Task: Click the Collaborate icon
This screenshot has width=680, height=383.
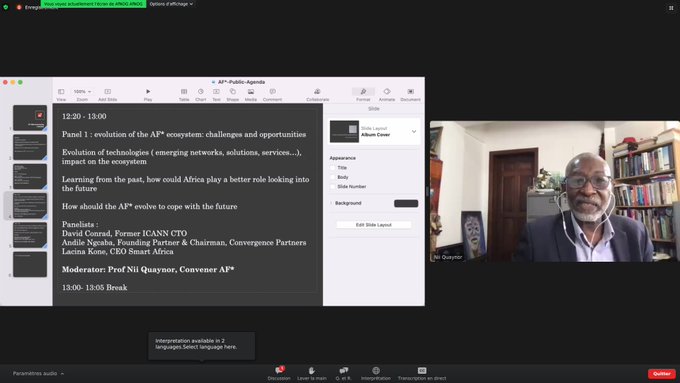Action: 317,92
